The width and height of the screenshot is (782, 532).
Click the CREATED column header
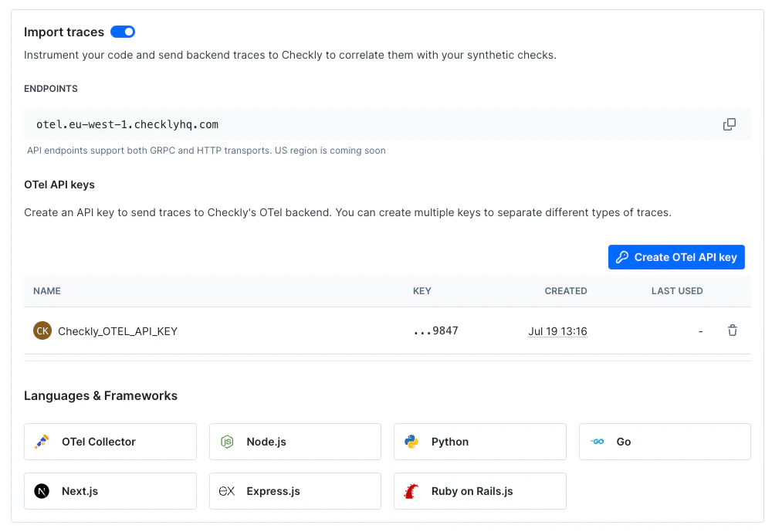pyautogui.click(x=566, y=291)
